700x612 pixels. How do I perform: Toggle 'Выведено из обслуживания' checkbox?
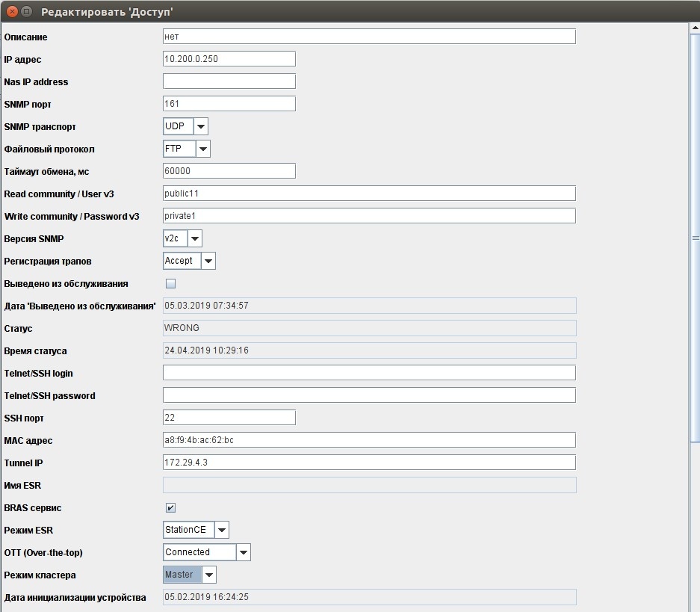[x=170, y=283]
